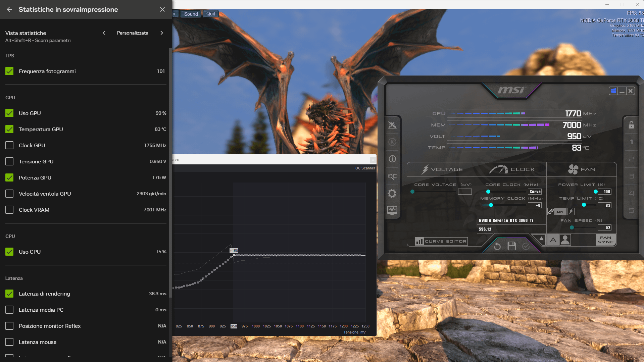Screen dimensions: 644x362
Task: Open user-defined fan curve icon
Action: click(x=565, y=240)
